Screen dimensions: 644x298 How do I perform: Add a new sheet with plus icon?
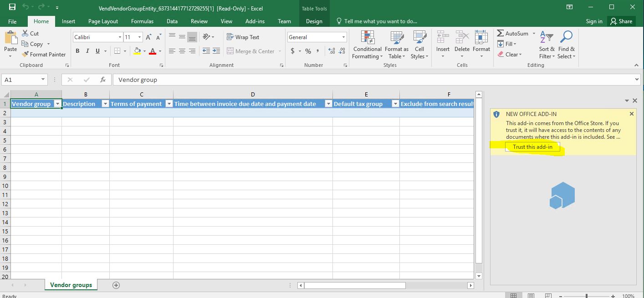(116, 285)
